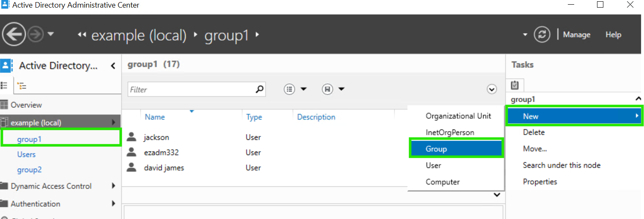Select Group from the New submenu

point(436,149)
